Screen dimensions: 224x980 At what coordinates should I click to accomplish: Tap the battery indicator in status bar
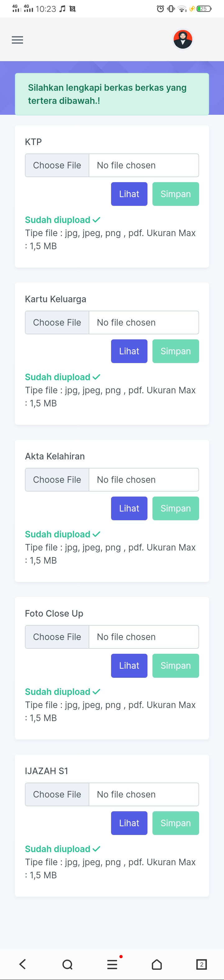(x=203, y=9)
